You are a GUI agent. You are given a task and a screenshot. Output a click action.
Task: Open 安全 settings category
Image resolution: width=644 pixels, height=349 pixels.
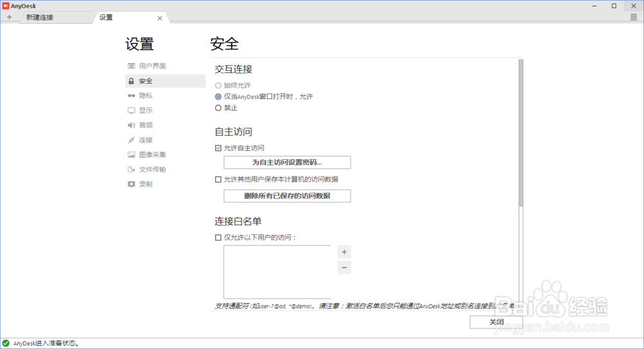(165, 81)
